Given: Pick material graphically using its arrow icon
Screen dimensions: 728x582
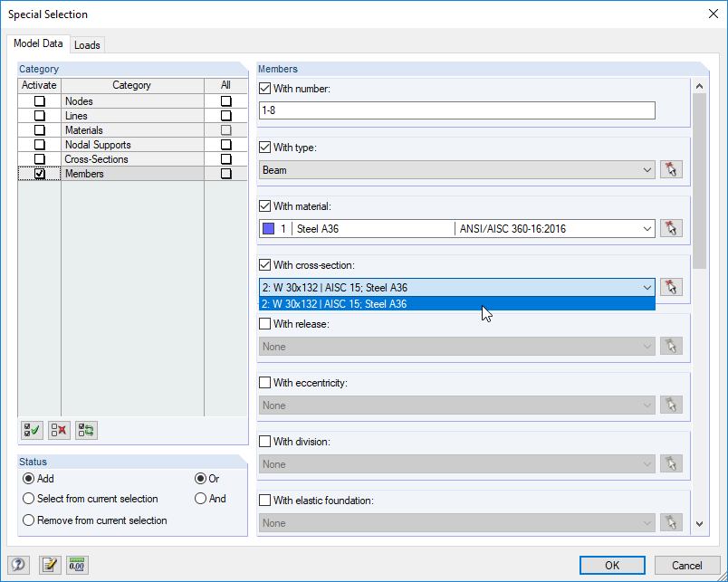Looking at the screenshot, I should (671, 228).
